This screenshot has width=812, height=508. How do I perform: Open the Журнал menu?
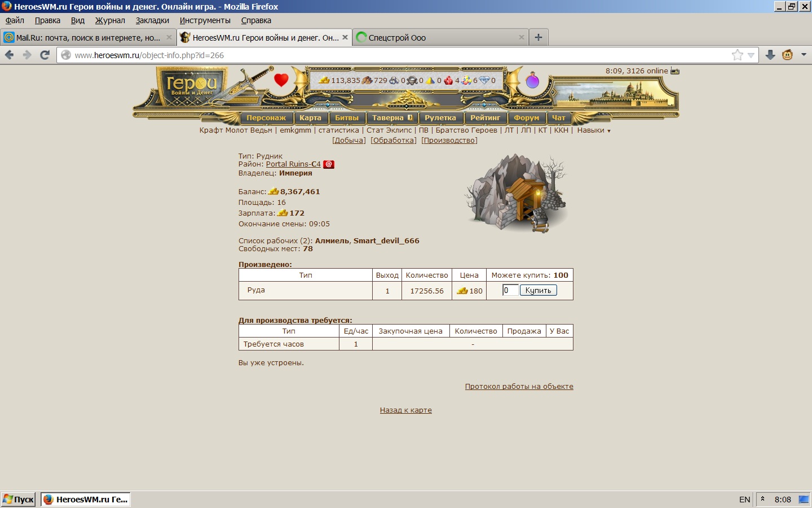110,20
